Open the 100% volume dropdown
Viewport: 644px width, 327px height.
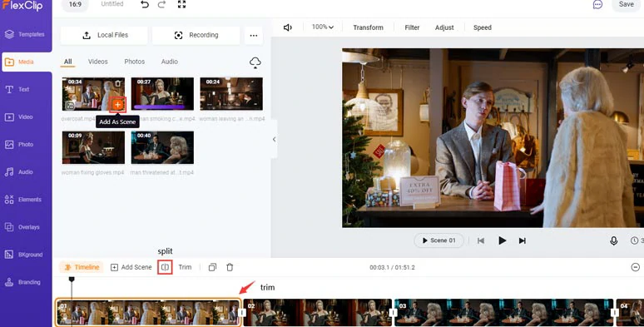(322, 27)
